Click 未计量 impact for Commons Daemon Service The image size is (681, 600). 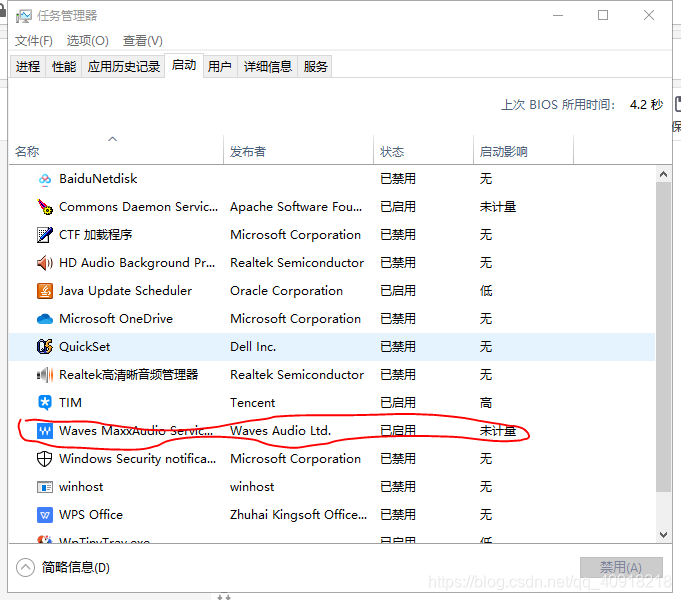click(x=498, y=207)
